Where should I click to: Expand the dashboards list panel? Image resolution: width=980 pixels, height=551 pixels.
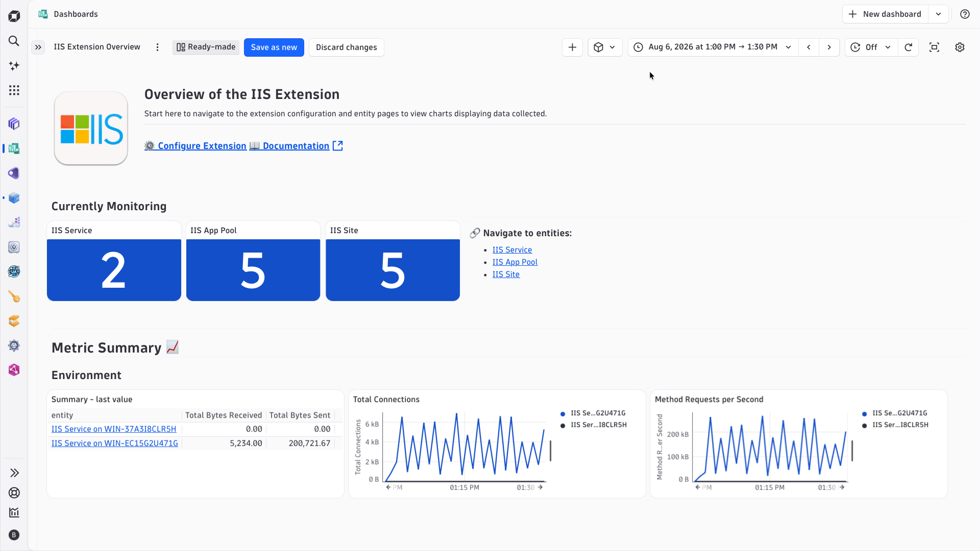[x=38, y=47]
